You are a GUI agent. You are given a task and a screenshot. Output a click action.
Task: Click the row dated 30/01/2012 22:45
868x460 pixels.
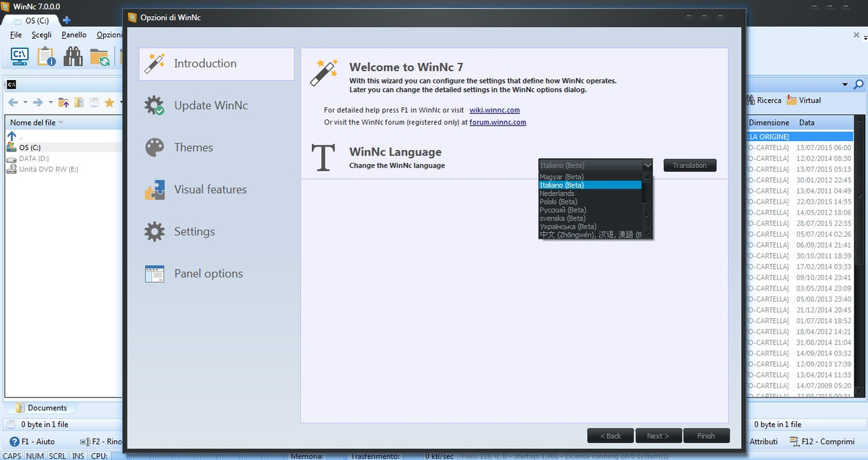point(799,180)
